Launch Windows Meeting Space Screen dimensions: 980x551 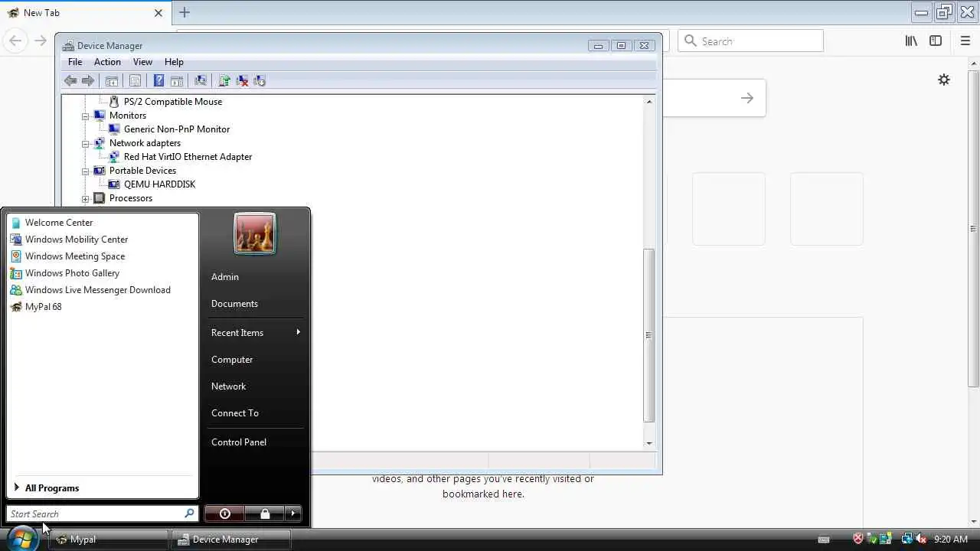[103, 256]
